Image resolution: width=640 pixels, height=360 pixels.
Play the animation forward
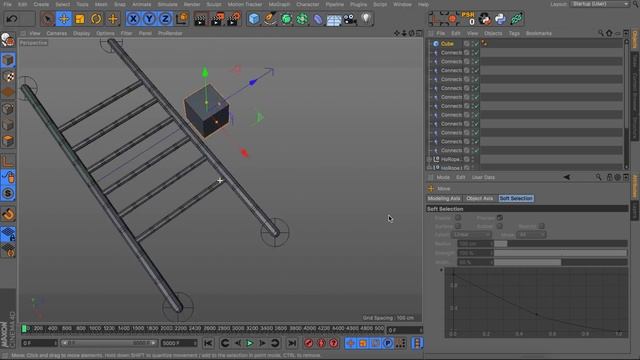[249, 343]
